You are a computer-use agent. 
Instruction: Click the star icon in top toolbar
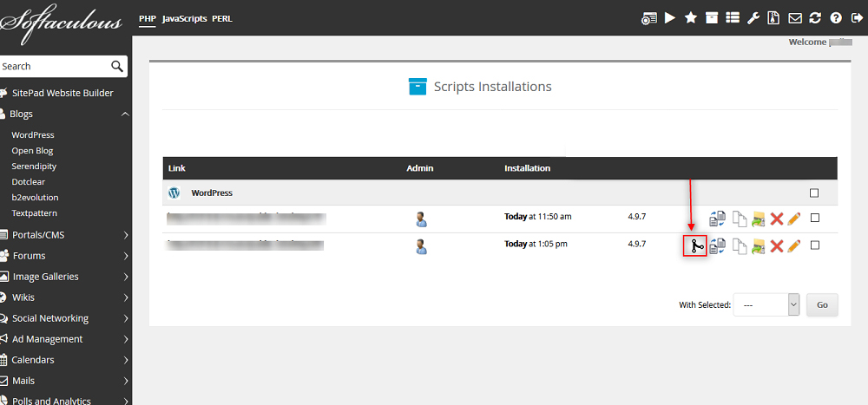691,18
